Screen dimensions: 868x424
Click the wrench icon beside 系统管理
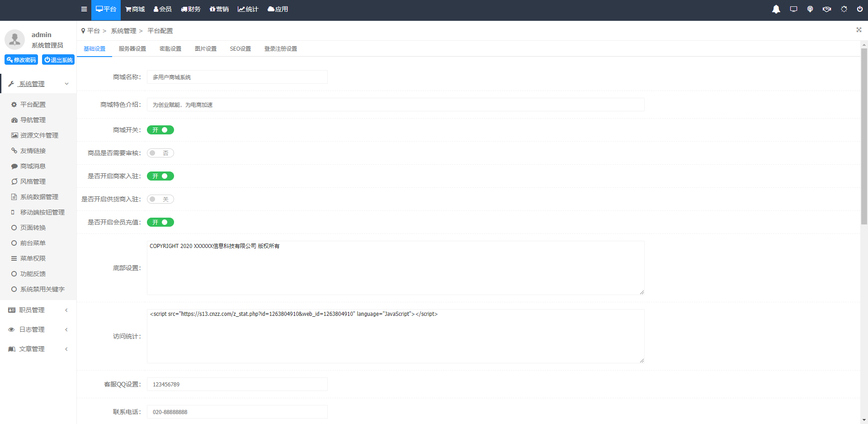(x=11, y=84)
